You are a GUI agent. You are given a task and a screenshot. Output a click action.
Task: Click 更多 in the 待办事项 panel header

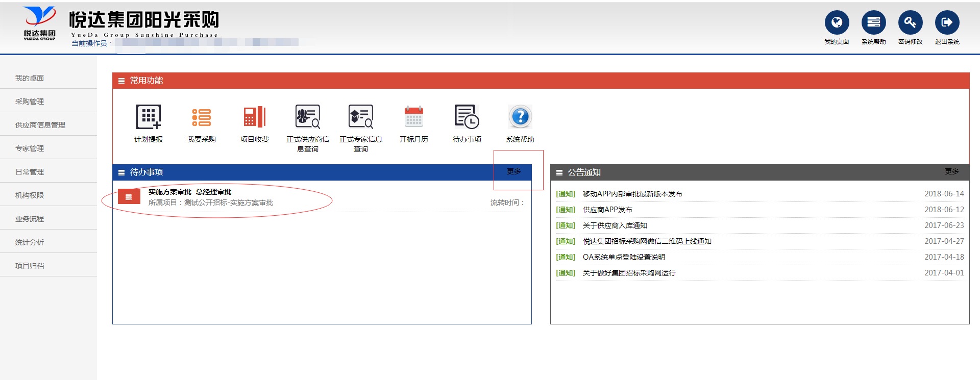point(514,171)
